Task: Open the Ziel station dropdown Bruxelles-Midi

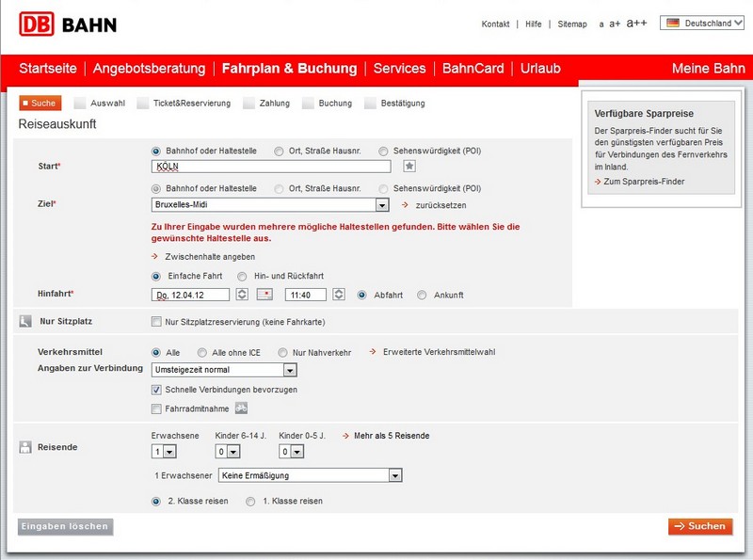Action: point(270,204)
